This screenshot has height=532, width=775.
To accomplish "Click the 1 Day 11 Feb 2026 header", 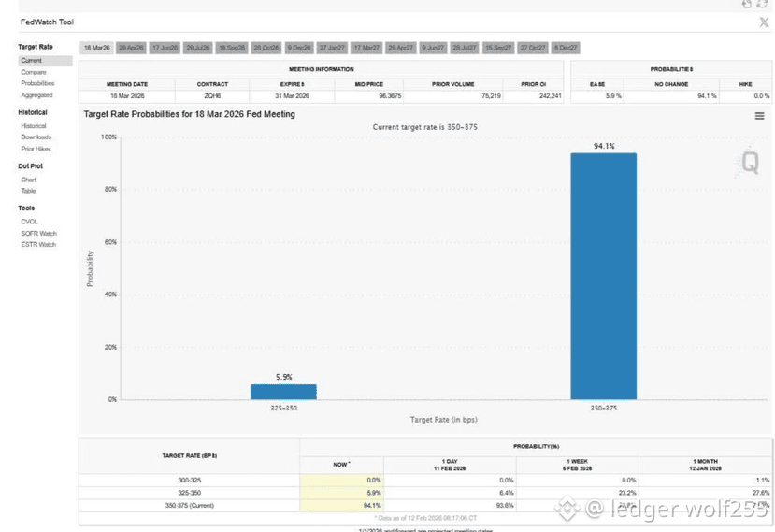I will tap(450, 465).
